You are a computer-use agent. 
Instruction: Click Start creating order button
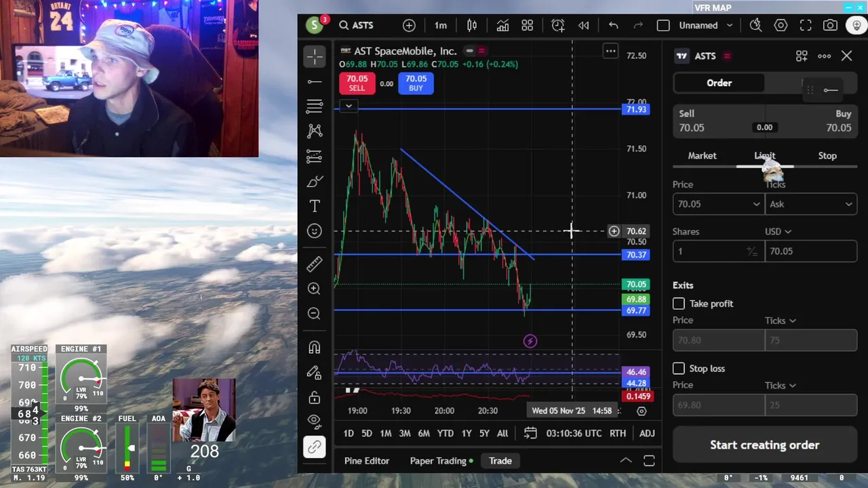pyautogui.click(x=765, y=445)
